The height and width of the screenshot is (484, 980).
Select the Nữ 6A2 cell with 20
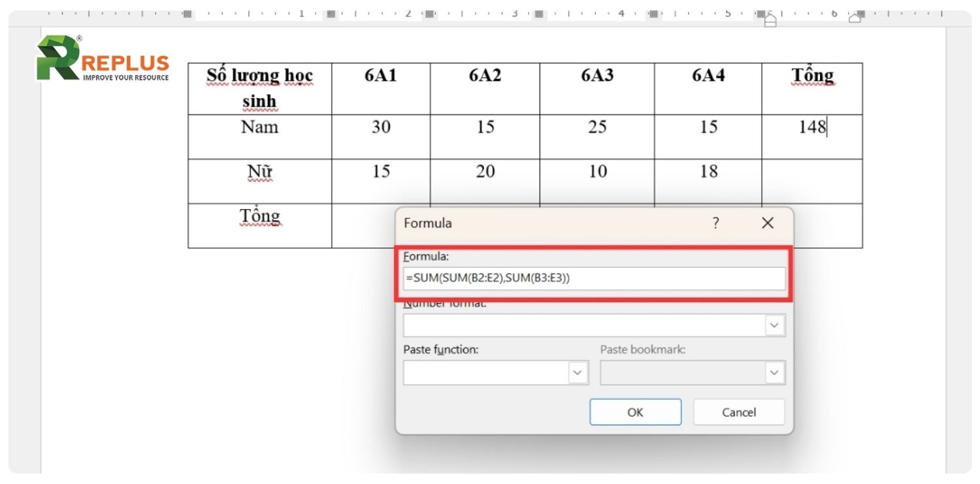(x=485, y=181)
